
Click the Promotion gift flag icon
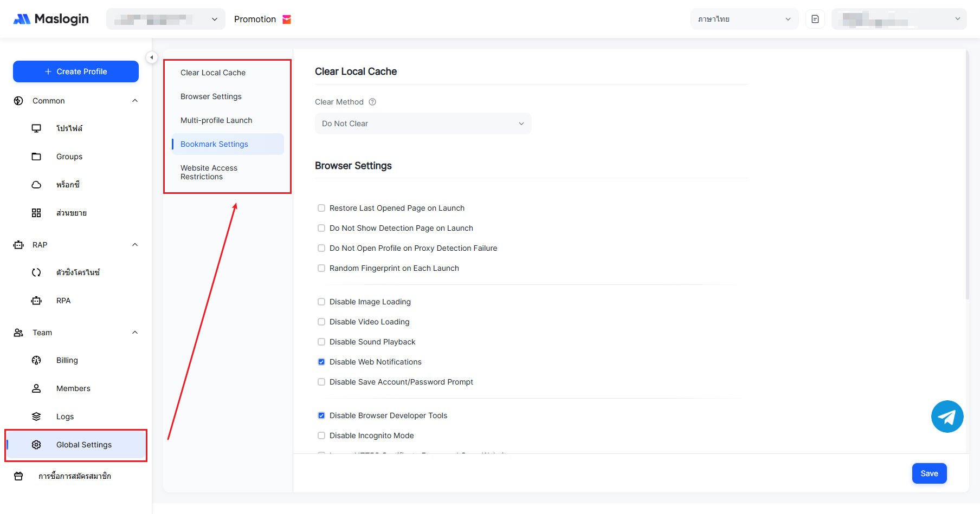click(287, 19)
